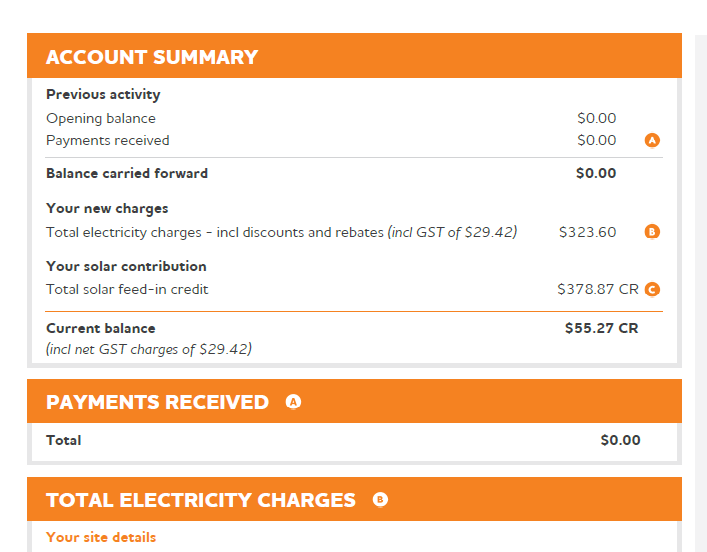This screenshot has width=707, height=552.
Task: Click the Your new charges heading
Action: tap(107, 208)
